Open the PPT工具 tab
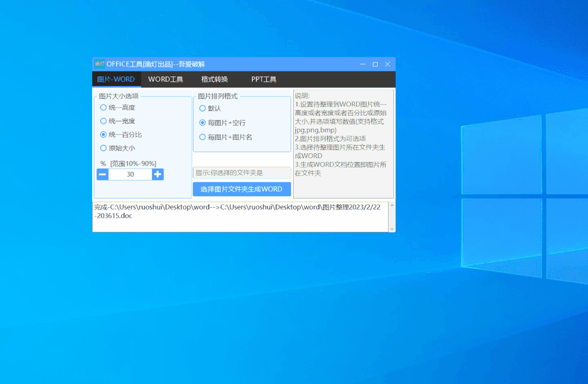The height and width of the screenshot is (384, 588). click(264, 79)
